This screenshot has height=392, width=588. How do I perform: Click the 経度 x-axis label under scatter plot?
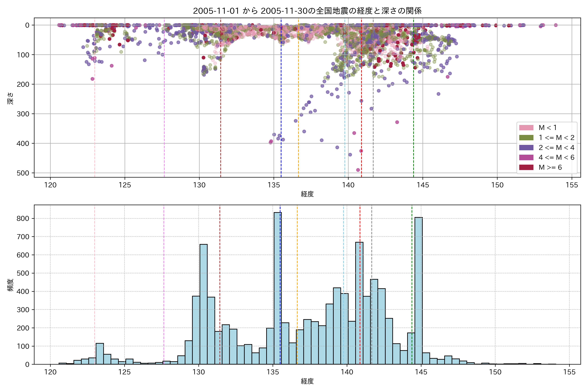[x=307, y=194]
